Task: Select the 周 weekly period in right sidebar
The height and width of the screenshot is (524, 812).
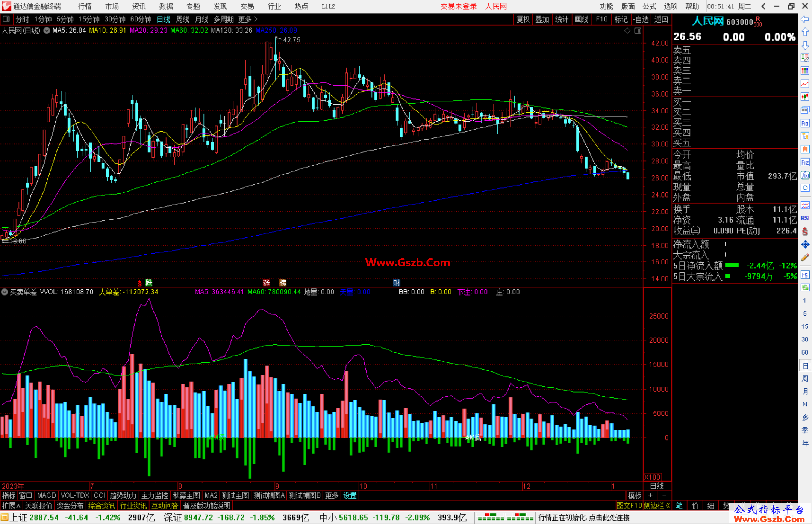Action: pyautogui.click(x=805, y=378)
